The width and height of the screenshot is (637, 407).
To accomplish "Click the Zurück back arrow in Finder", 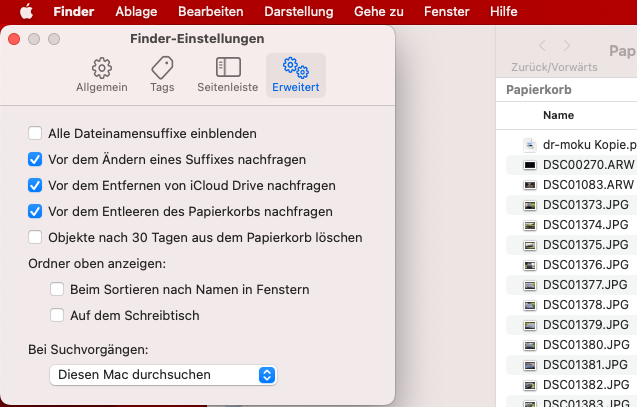I will click(x=542, y=45).
